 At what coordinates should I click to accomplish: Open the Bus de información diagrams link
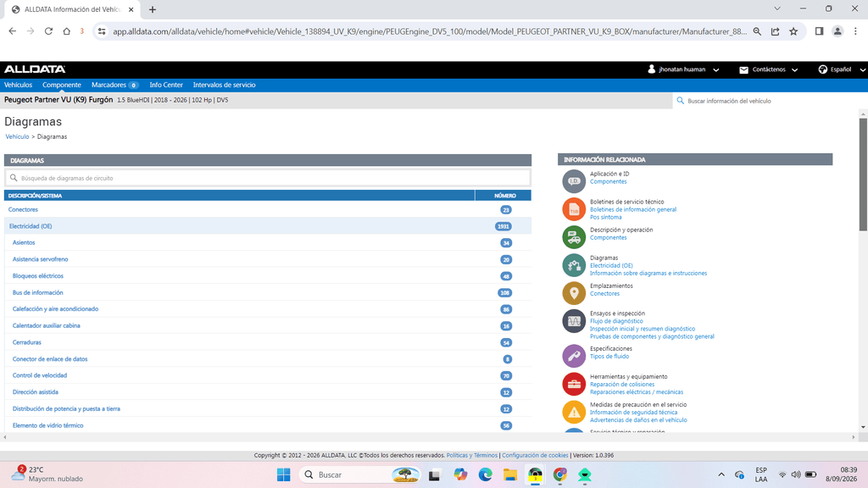(x=37, y=292)
